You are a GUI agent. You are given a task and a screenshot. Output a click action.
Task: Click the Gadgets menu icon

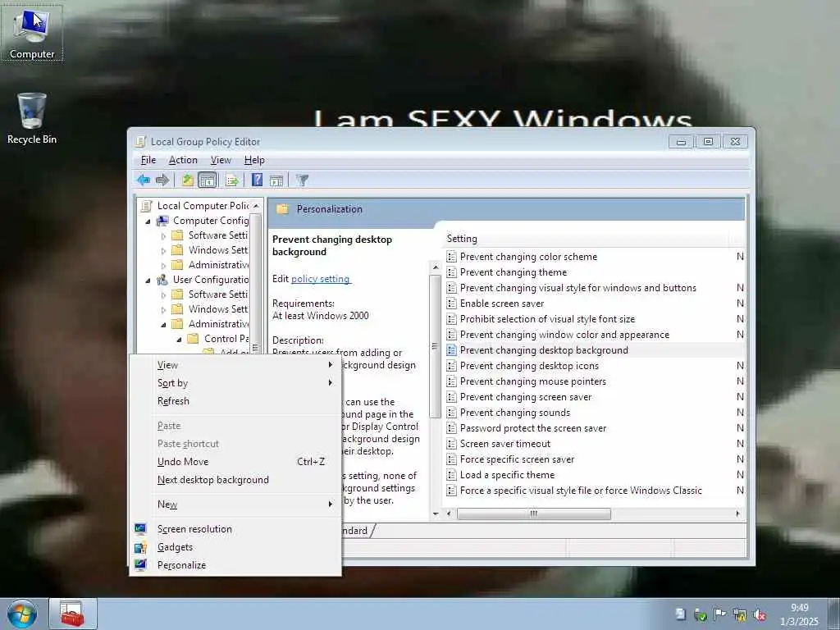tap(140, 547)
